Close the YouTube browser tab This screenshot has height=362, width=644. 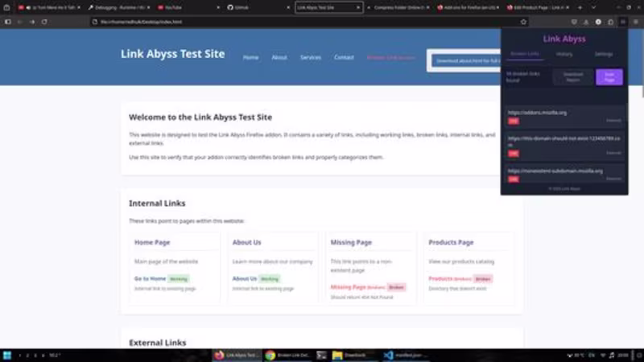click(x=218, y=7)
